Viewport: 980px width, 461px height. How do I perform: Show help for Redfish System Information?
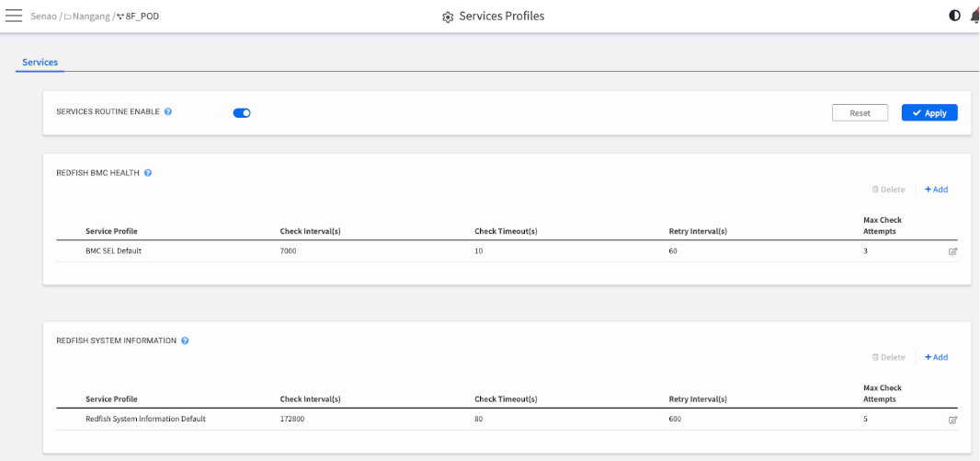[x=185, y=340]
